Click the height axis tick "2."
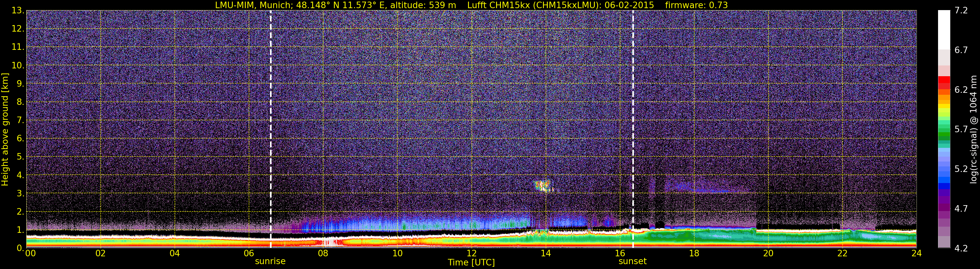The height and width of the screenshot is (269, 980). click(20, 211)
